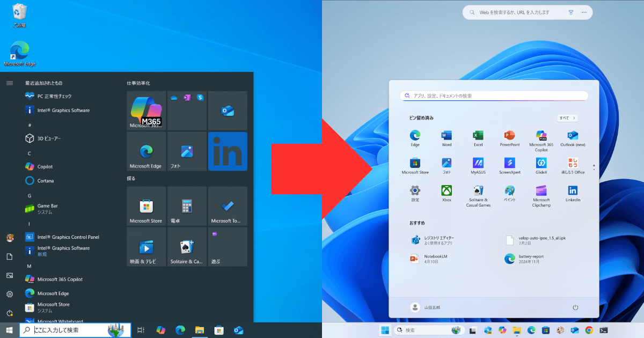Open 楽しもう Office from pinned apps

[573, 166]
